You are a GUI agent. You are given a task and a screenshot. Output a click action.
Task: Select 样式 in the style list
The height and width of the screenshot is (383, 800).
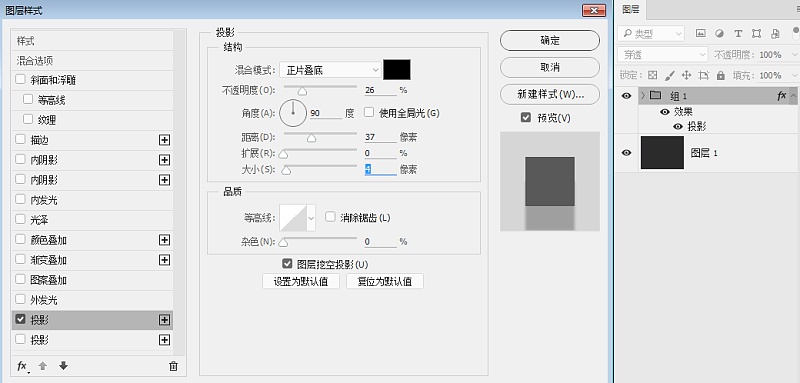coord(92,41)
